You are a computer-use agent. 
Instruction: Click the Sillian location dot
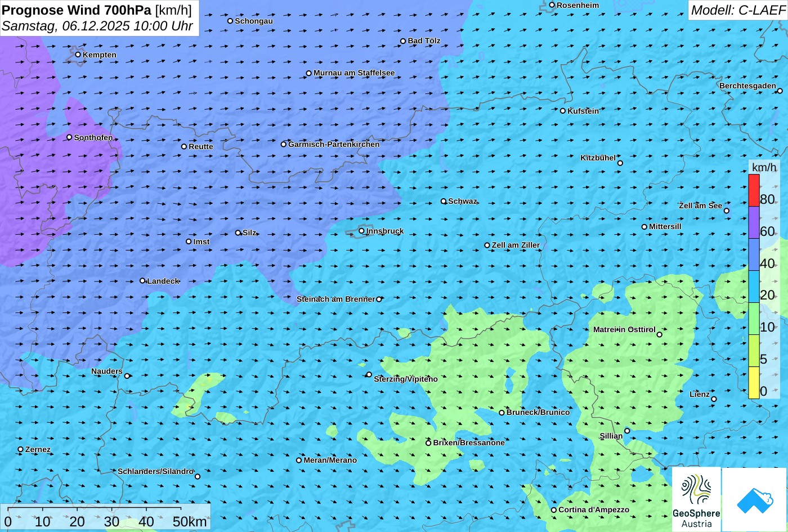[628, 431]
